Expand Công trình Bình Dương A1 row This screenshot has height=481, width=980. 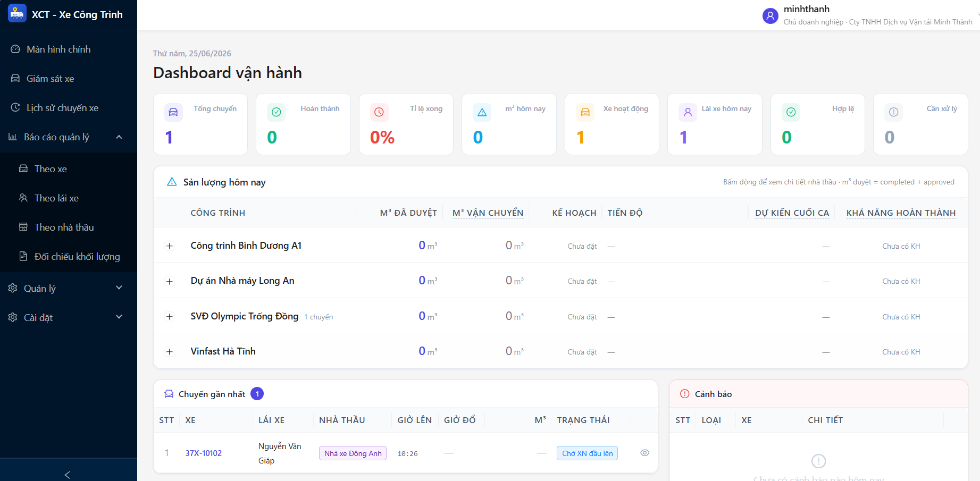click(170, 246)
